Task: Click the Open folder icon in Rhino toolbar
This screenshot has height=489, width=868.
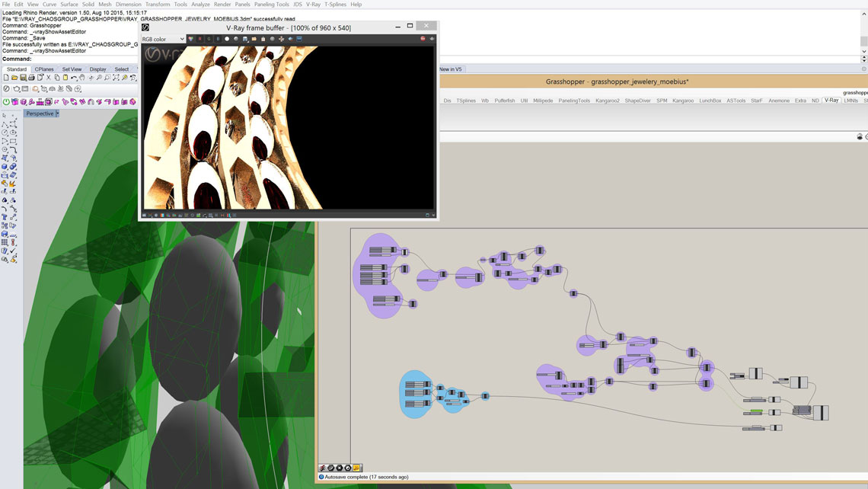Action: click(15, 78)
